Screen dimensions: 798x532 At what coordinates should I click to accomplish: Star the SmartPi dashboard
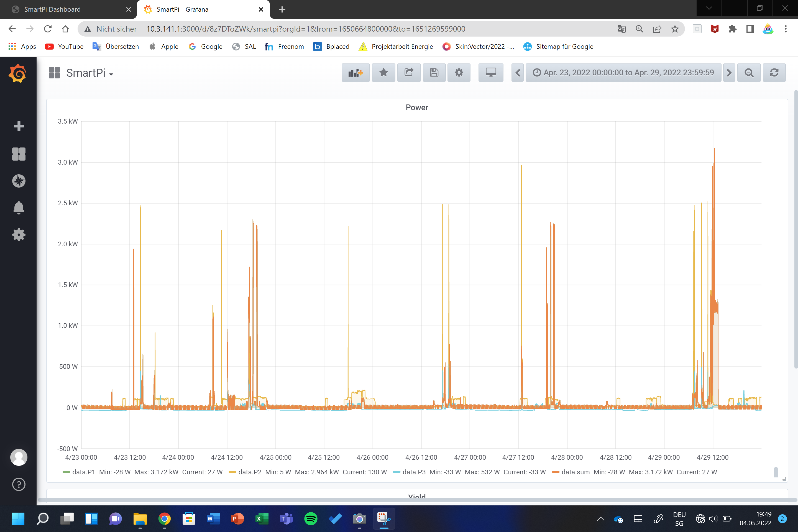coord(383,73)
